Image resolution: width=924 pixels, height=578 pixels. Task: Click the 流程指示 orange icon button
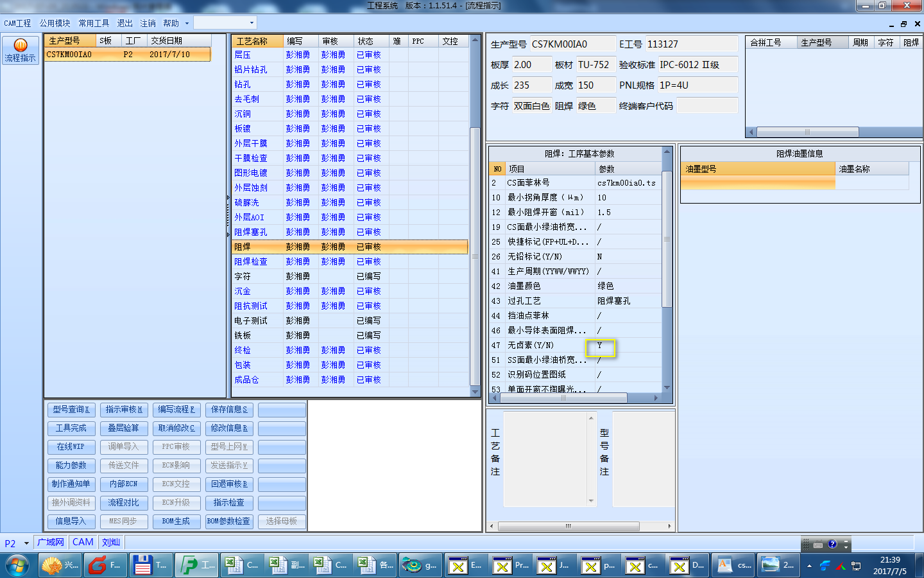click(21, 50)
